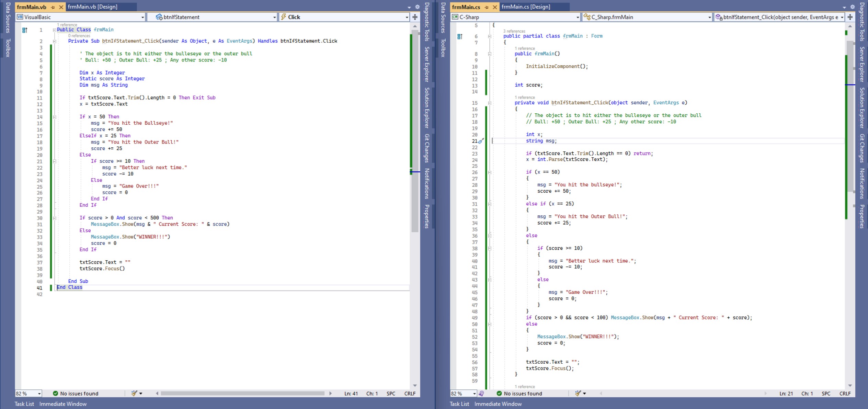Screen dimensions: 868x409
Task: Open the Solution Explorer side tab in the middle
Action: (427, 107)
